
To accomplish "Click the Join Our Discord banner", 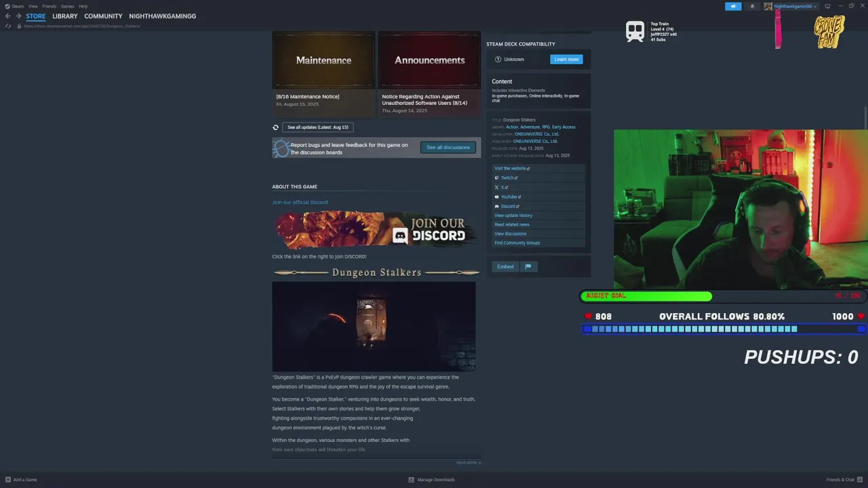I will click(x=376, y=229).
